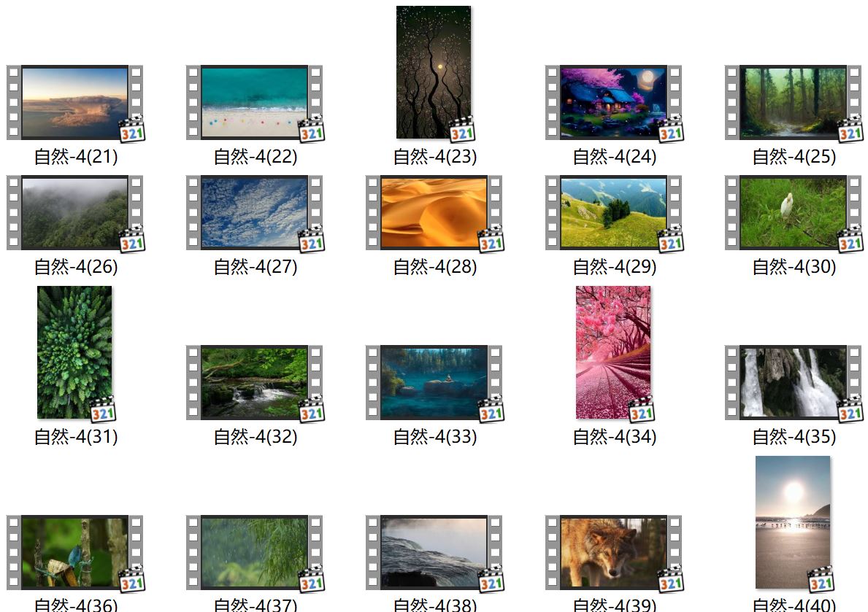Select the sunset clouds video 自然-4(21)
The width and height of the screenshot is (868, 612).
pos(74,103)
